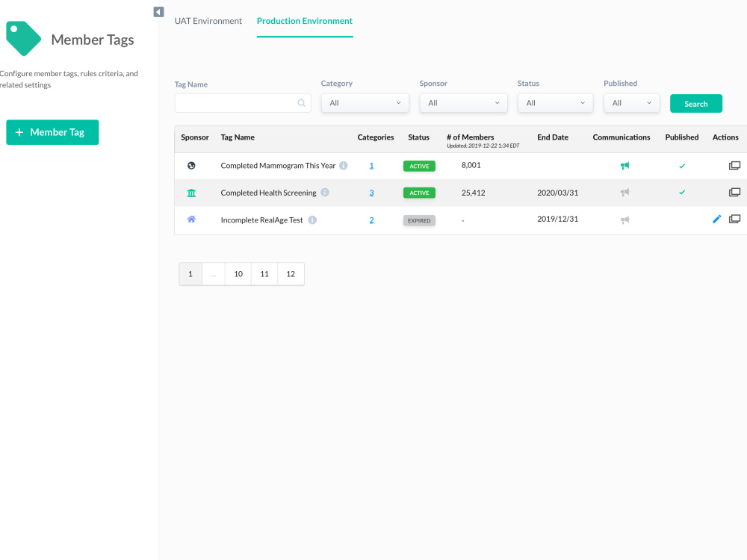Click duplicate action icon for Completed Health Screening
747x560 pixels.
[734, 193]
